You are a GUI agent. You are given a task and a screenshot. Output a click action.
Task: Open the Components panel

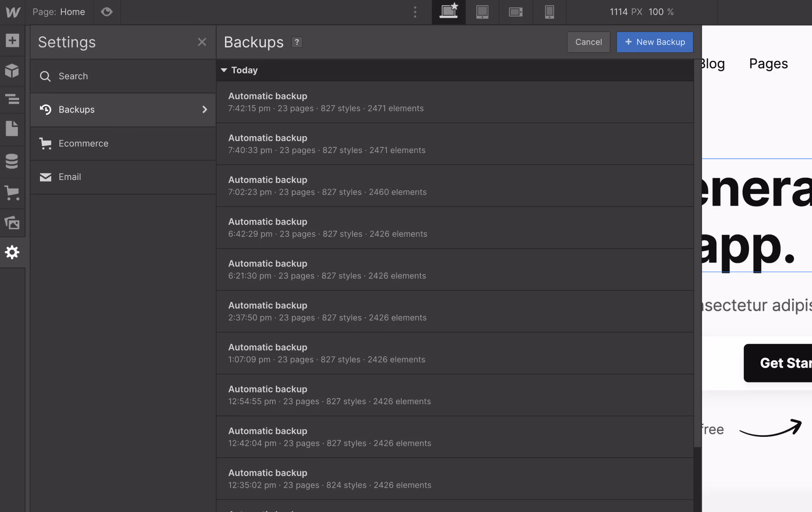[x=12, y=70]
